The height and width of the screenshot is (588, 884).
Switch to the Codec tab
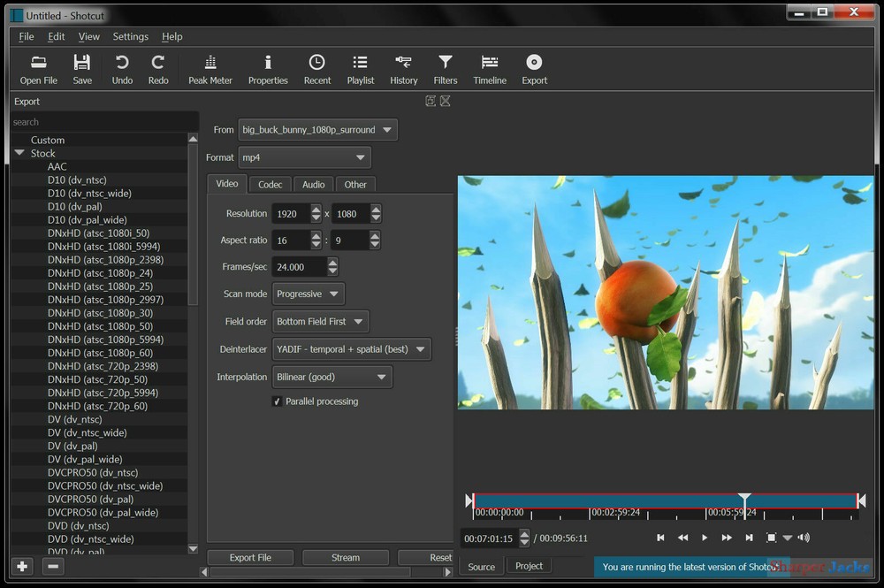pyautogui.click(x=270, y=184)
